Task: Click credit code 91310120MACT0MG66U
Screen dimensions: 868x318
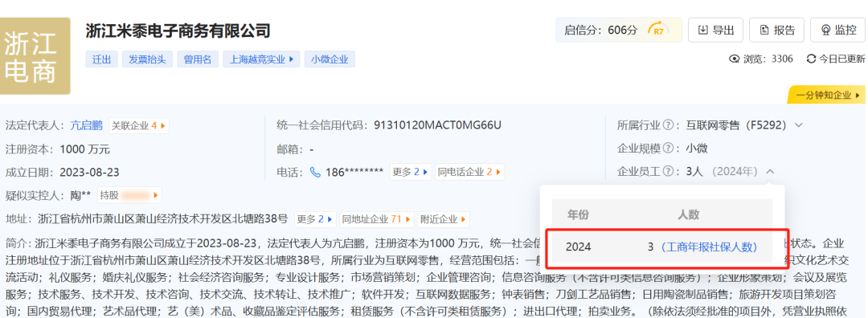Action: click(437, 125)
